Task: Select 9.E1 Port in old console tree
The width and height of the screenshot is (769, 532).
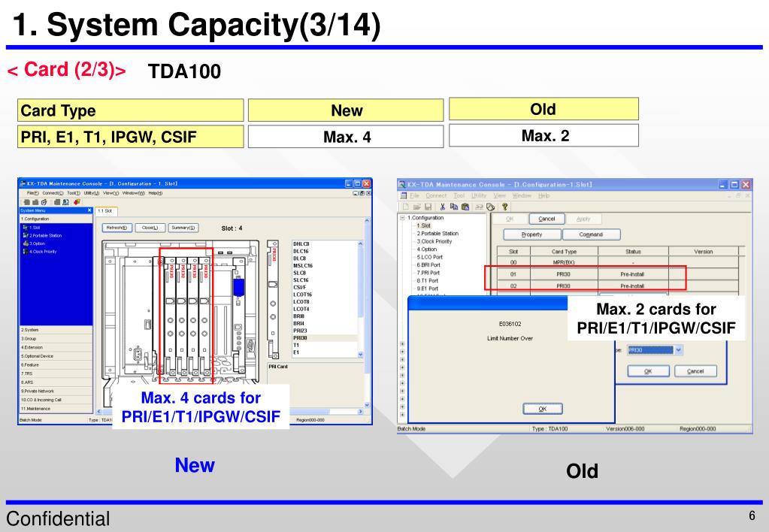Action: 427,289
